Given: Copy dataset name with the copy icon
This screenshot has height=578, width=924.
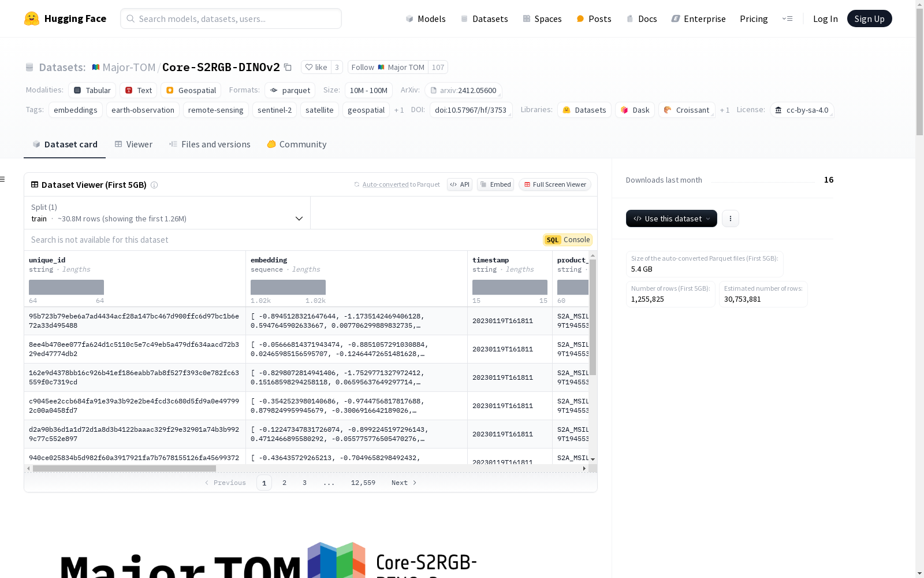Looking at the screenshot, I should click(288, 67).
